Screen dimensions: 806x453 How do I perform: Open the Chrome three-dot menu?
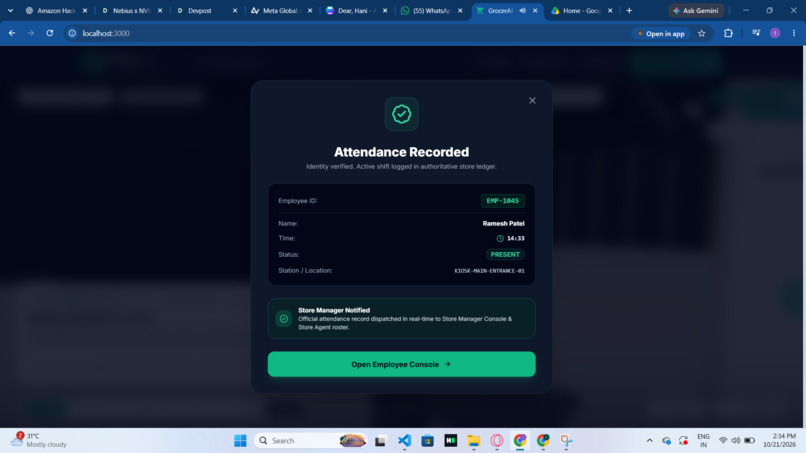pos(794,33)
